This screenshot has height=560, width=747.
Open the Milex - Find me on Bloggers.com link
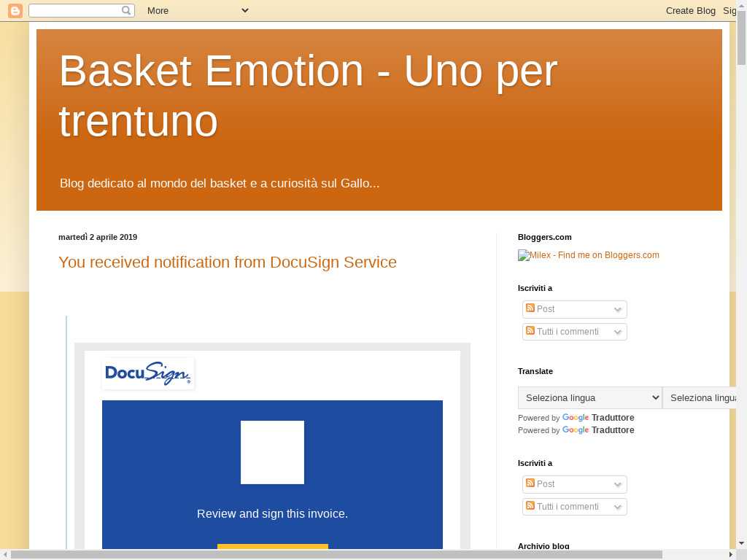[x=589, y=255]
